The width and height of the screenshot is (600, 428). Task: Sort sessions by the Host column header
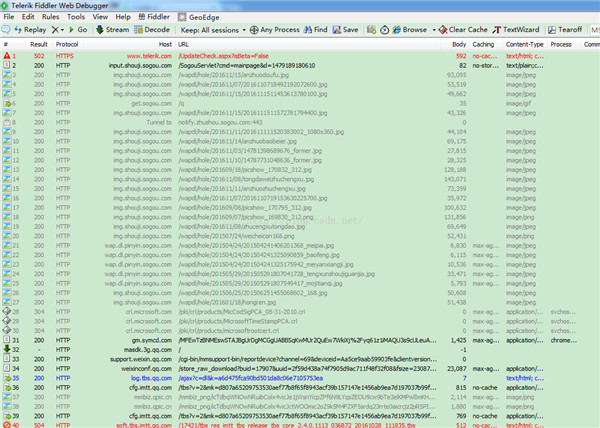(x=162, y=45)
